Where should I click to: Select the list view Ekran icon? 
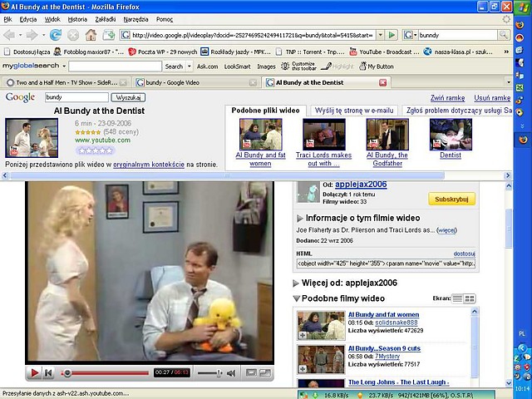point(457,298)
